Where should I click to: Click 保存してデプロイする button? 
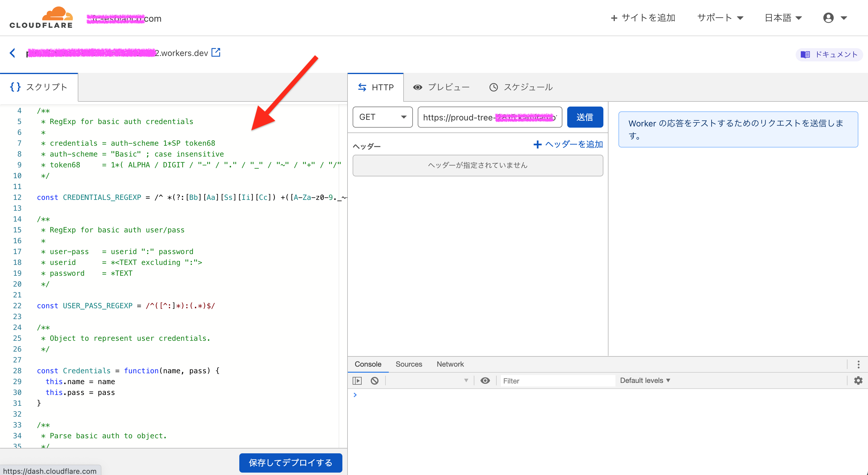291,463
